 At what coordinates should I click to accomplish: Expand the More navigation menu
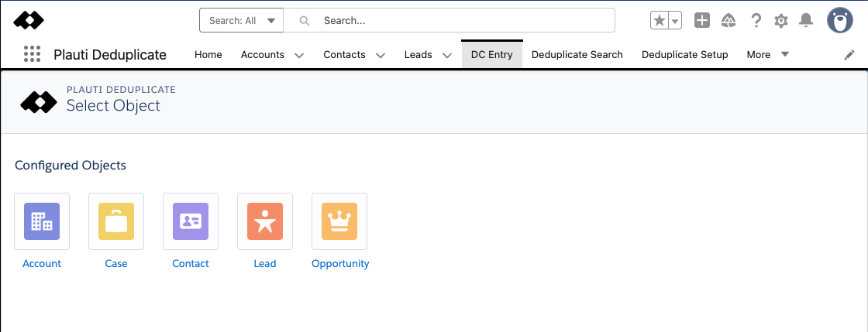[768, 55]
